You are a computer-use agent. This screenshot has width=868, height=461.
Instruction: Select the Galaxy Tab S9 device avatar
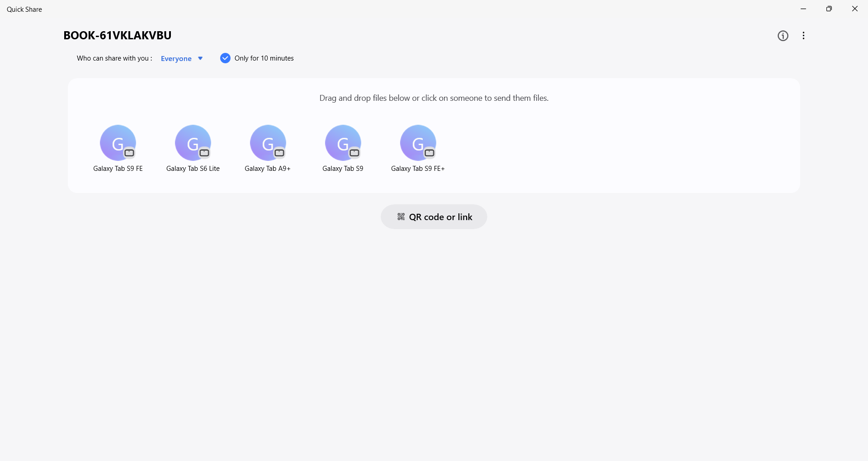point(343,143)
